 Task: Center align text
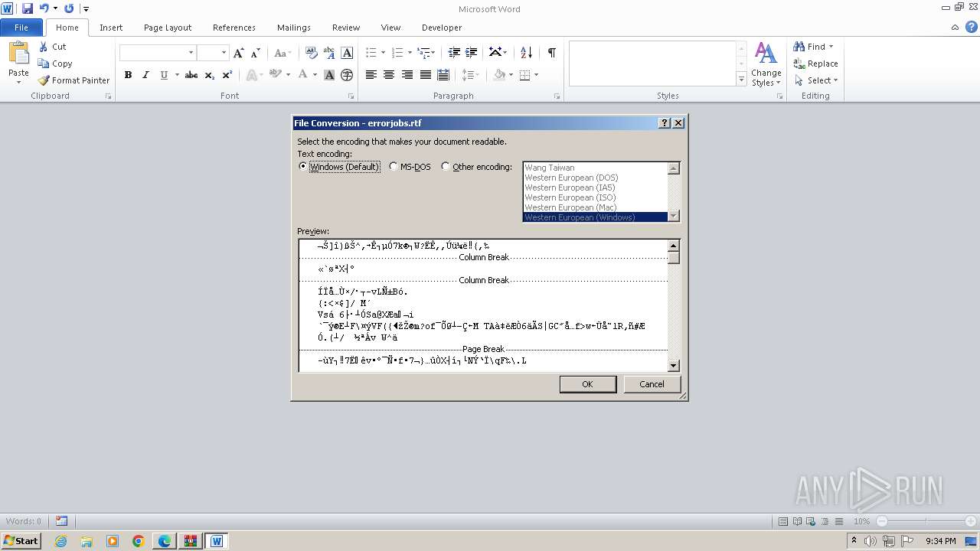389,75
